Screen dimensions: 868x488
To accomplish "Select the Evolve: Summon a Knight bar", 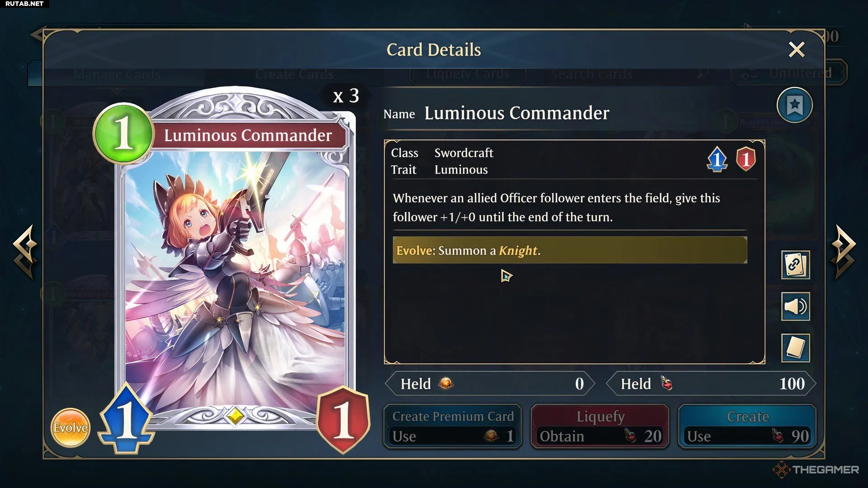I will (x=570, y=250).
